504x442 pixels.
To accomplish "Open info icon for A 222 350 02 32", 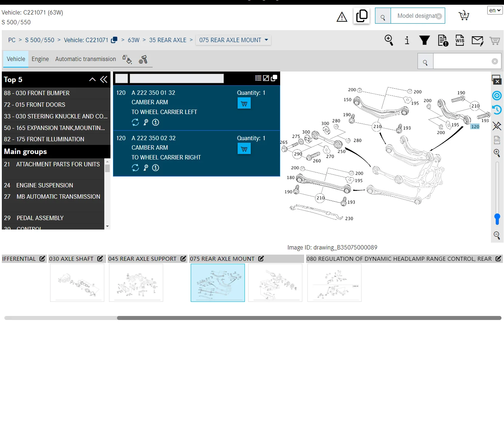I will [156, 167].
